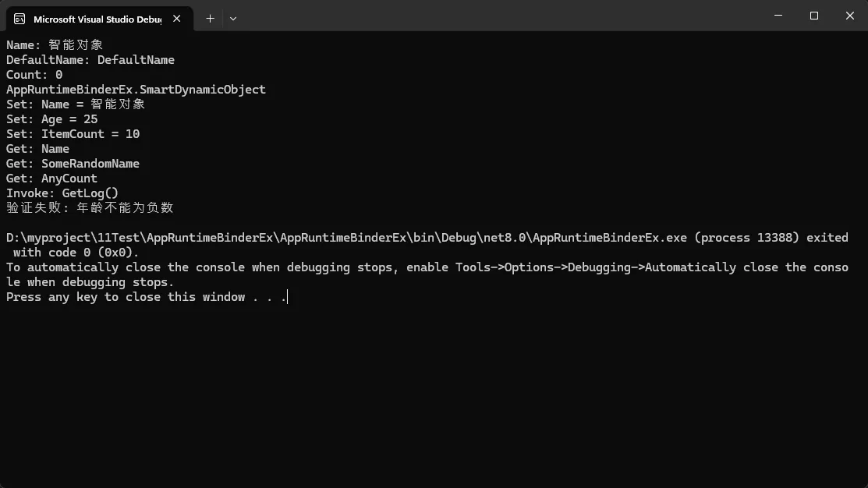The width and height of the screenshot is (868, 488).
Task: Click the AppRuntimeBinderEx.SmartDynamicObject text
Action: pyautogui.click(x=136, y=90)
